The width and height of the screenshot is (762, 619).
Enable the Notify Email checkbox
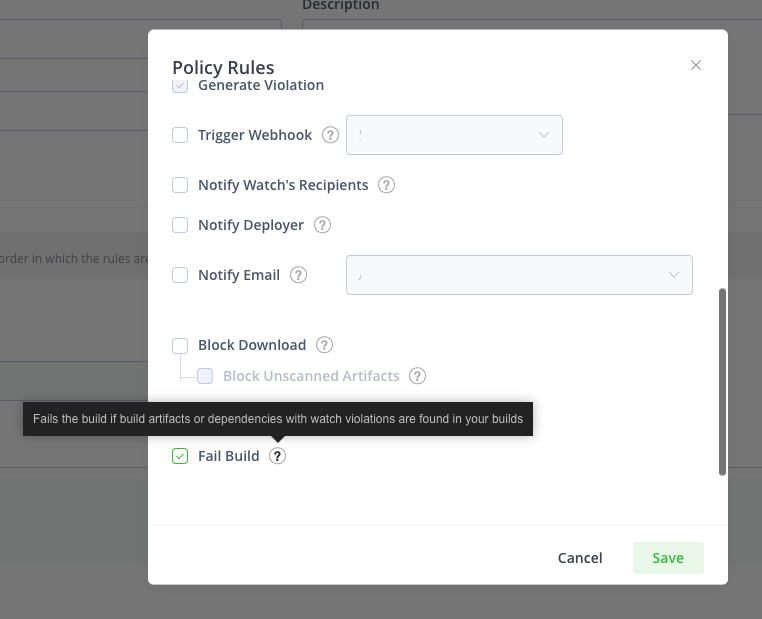[180, 275]
